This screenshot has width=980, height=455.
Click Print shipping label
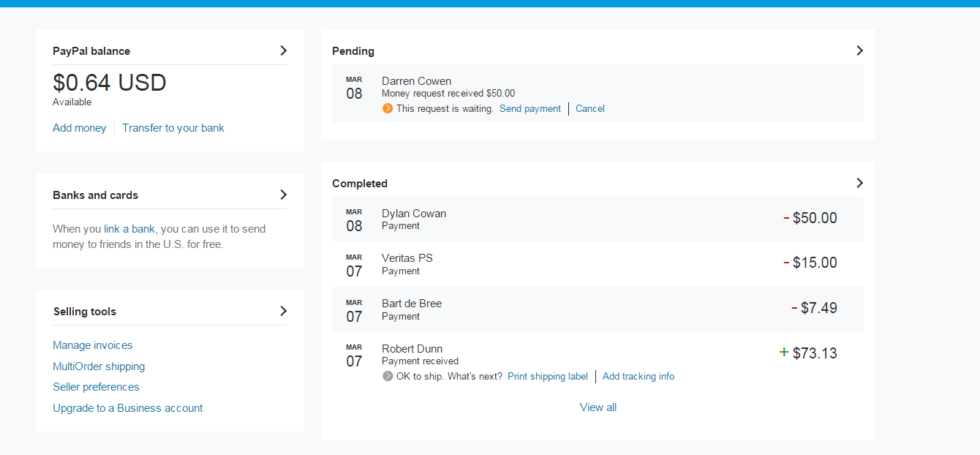coord(548,376)
